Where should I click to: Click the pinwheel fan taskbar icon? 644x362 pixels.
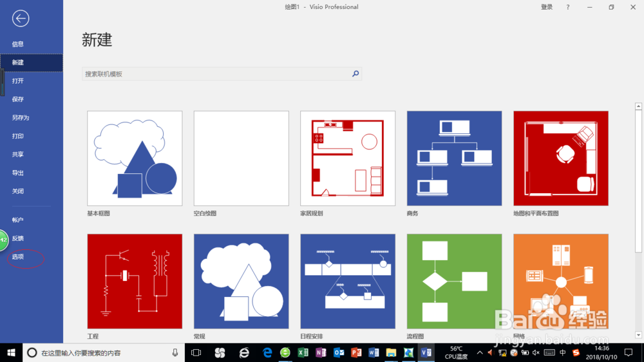(x=220, y=352)
